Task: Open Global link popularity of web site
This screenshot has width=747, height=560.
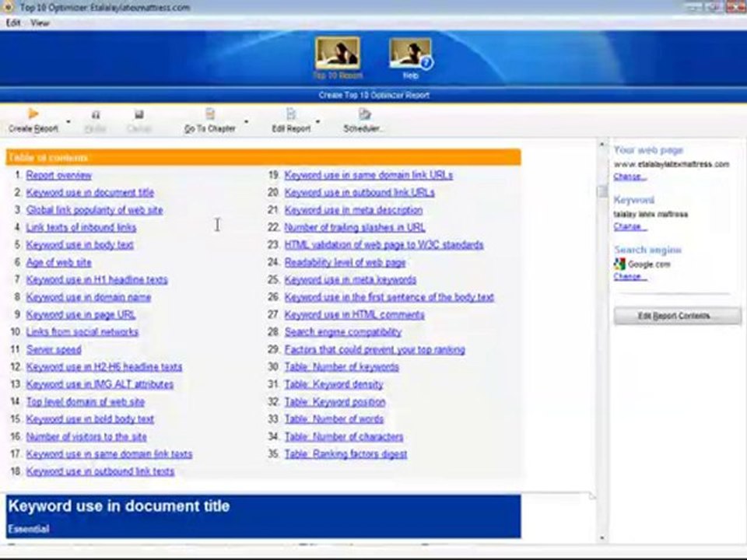Action: [94, 210]
